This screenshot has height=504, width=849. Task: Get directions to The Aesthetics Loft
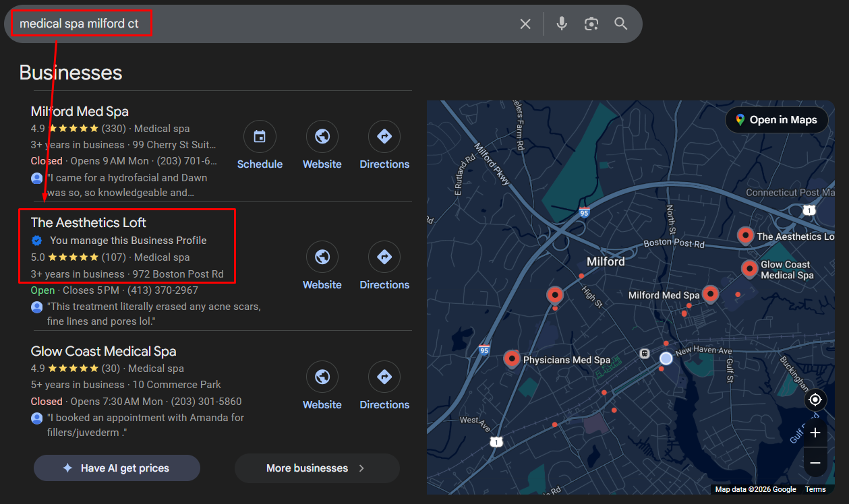coord(384,265)
